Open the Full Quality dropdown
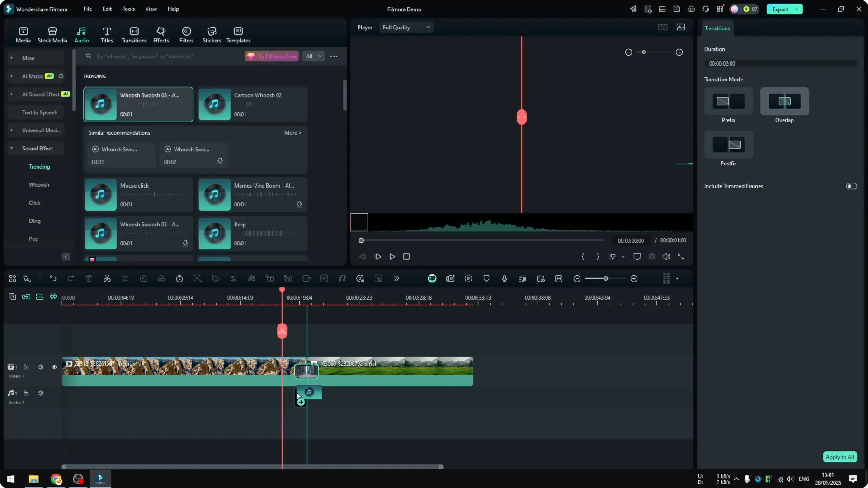868x488 pixels. click(x=406, y=28)
